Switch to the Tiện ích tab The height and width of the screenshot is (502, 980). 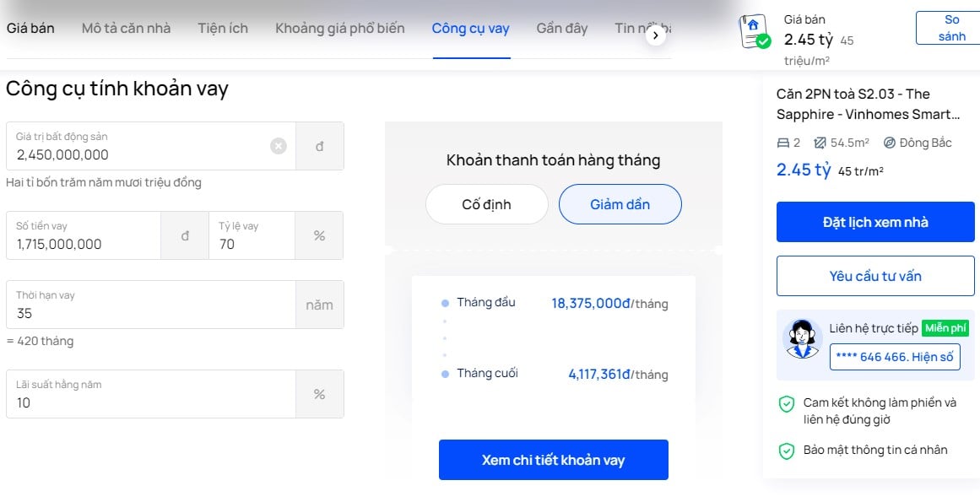click(222, 28)
